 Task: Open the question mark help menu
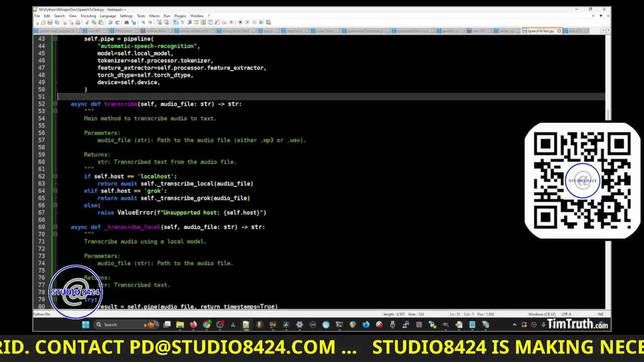click(209, 16)
